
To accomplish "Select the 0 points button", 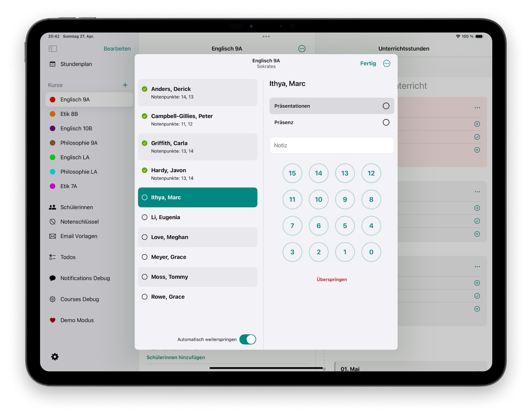I will (371, 252).
